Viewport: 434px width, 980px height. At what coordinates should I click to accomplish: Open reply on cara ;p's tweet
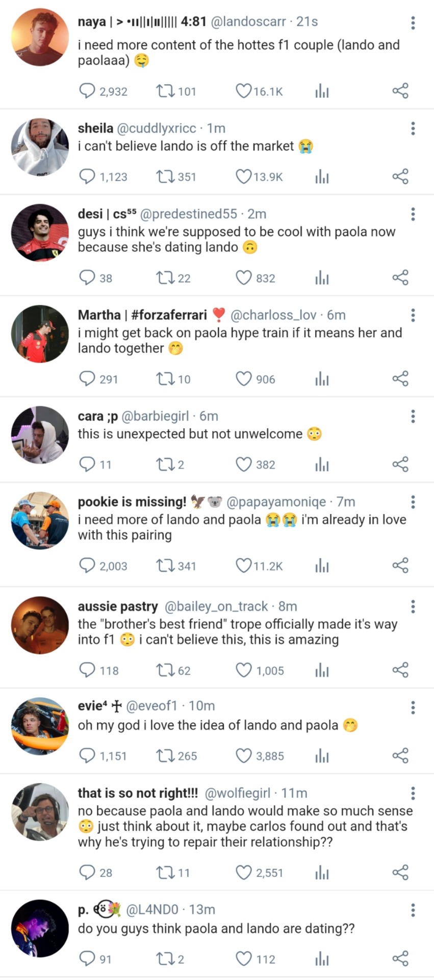87,464
